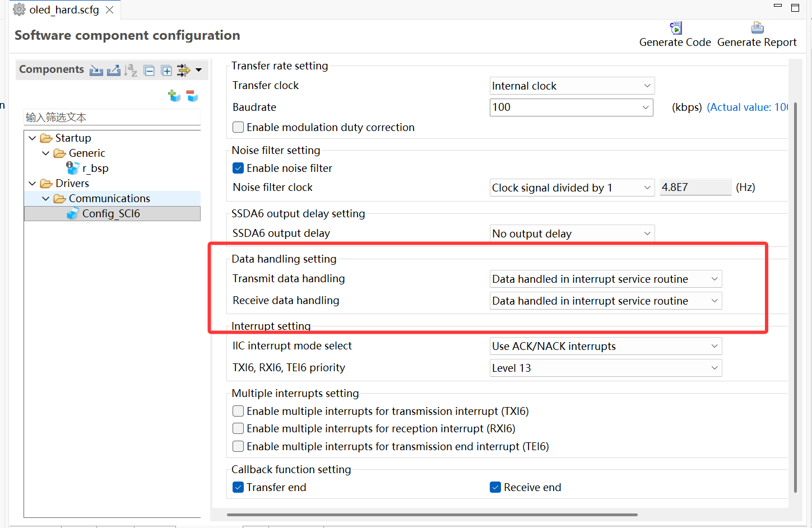Image resolution: width=812 pixels, height=528 pixels.
Task: Collapse the Communications tree node
Action: pyautogui.click(x=46, y=199)
